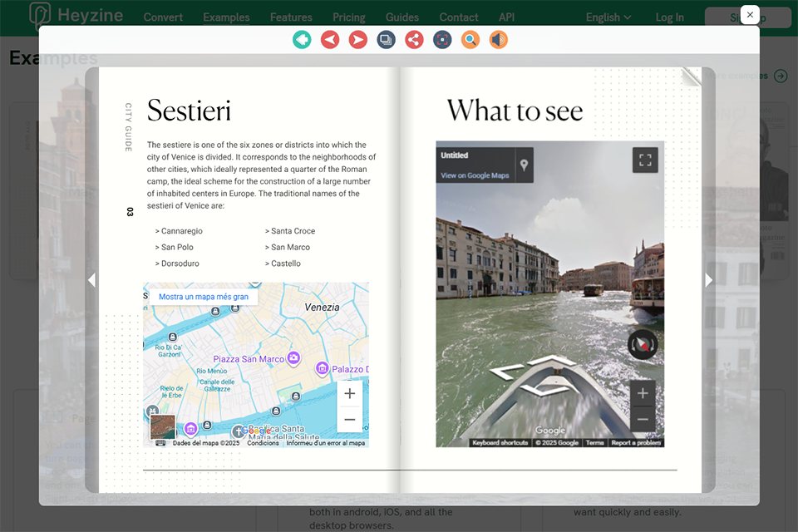Zoom in on Street View panorama
This screenshot has height=532, width=798.
tap(643, 393)
